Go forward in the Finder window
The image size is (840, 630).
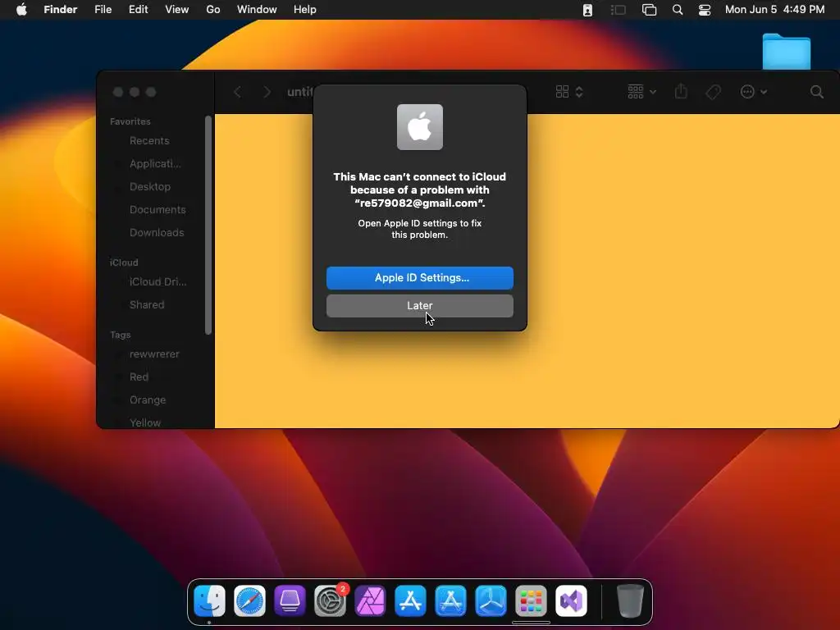click(267, 92)
